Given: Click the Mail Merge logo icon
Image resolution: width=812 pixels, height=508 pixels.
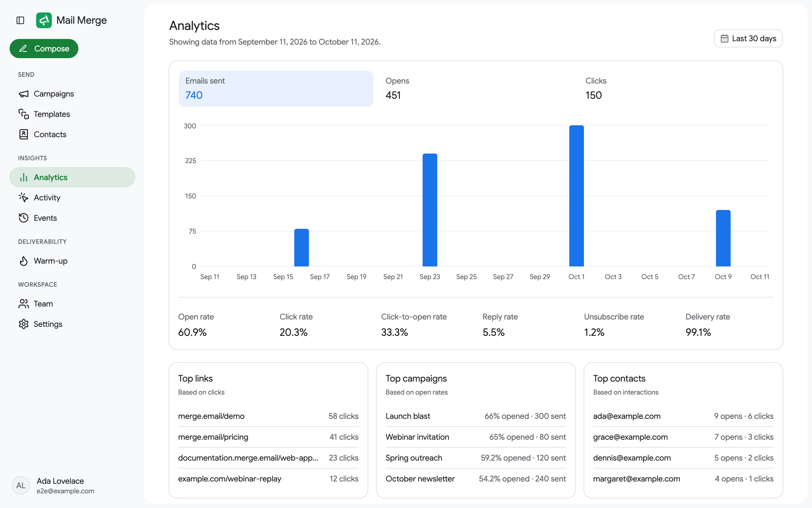Looking at the screenshot, I should (x=44, y=20).
